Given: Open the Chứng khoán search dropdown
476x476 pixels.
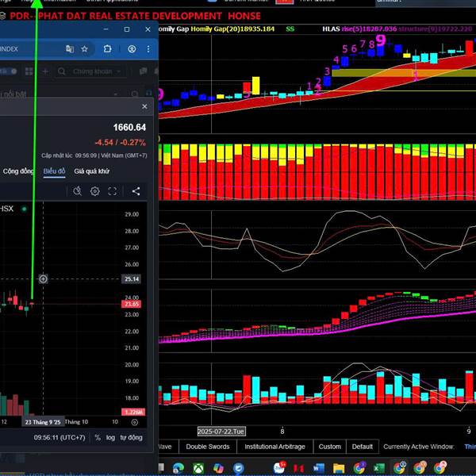Looking at the screenshot, I should 90,71.
